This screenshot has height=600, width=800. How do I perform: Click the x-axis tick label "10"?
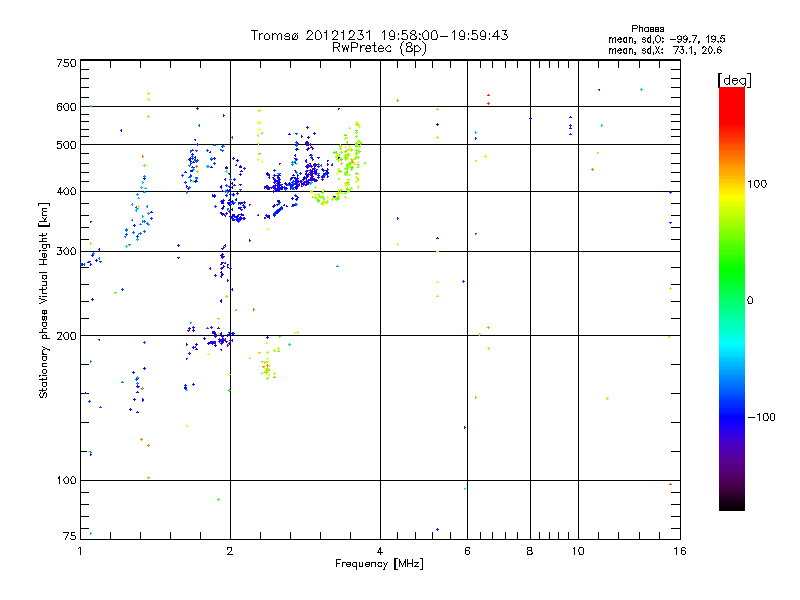pos(578,551)
